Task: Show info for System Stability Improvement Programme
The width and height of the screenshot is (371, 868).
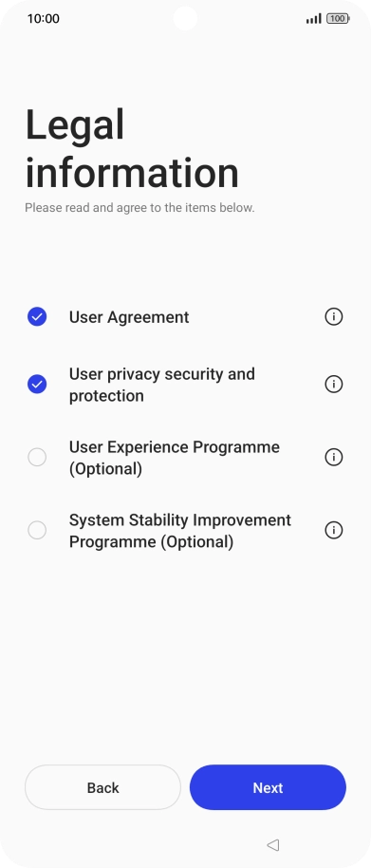Action: click(333, 530)
